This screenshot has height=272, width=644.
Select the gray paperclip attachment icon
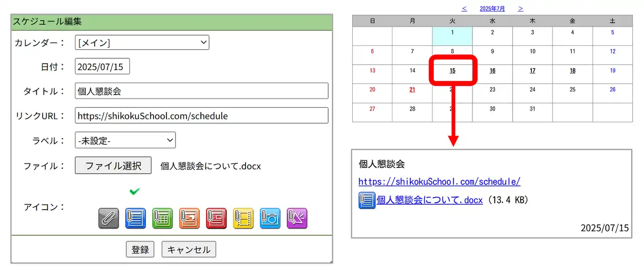pos(108,218)
